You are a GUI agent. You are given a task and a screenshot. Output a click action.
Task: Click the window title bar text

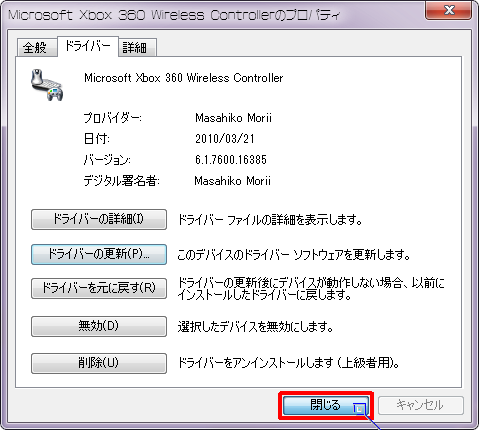click(174, 15)
